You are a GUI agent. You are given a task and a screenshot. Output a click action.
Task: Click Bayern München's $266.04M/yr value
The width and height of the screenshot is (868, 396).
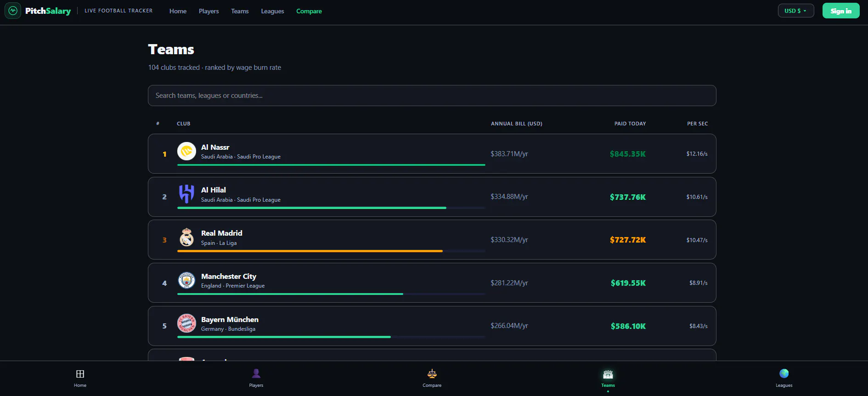509,325
